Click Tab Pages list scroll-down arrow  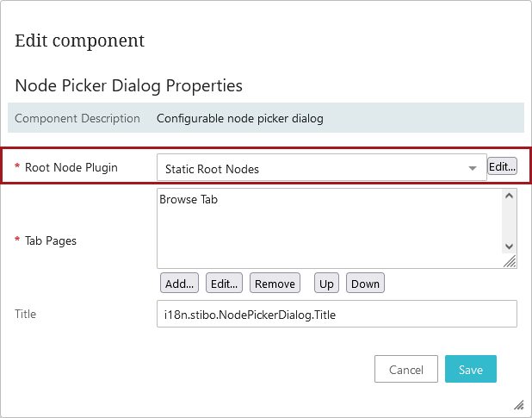coord(509,246)
